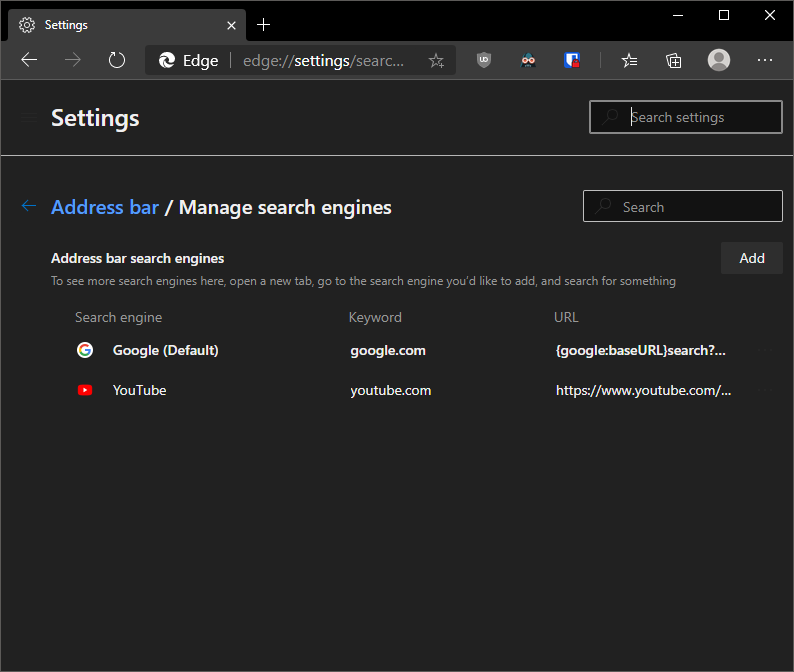
Task: Click the Address bar search engines heading
Action: tap(137, 258)
